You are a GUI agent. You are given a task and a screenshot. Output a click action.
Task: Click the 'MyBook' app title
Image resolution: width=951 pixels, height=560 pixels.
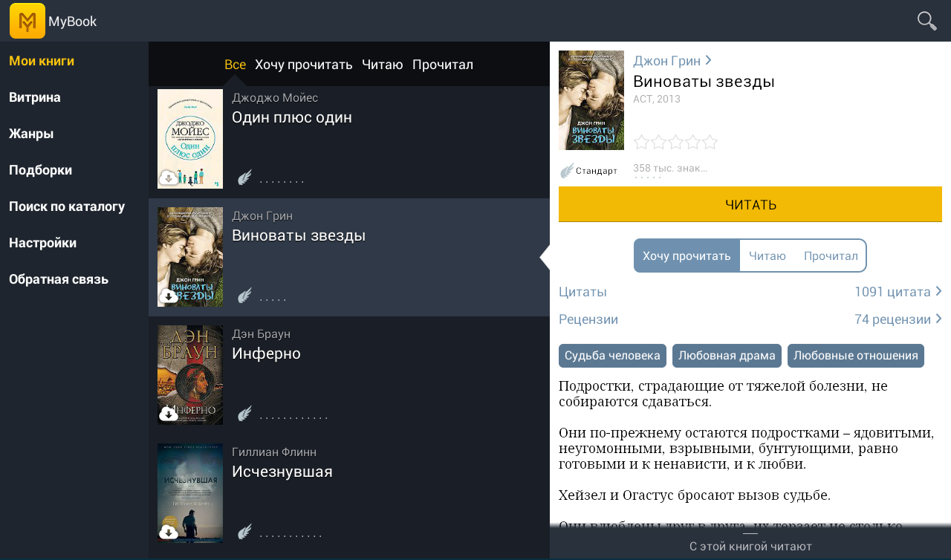tap(73, 22)
